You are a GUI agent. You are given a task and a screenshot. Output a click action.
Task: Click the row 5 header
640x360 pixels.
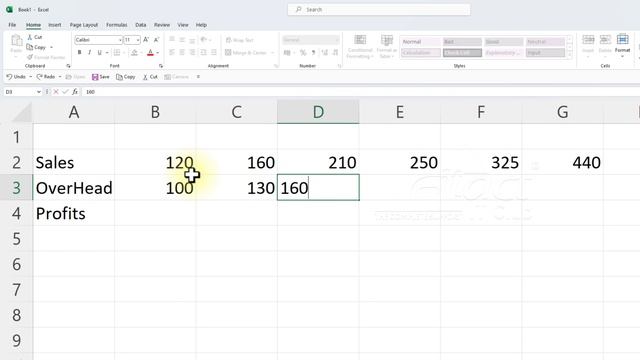pos(16,239)
